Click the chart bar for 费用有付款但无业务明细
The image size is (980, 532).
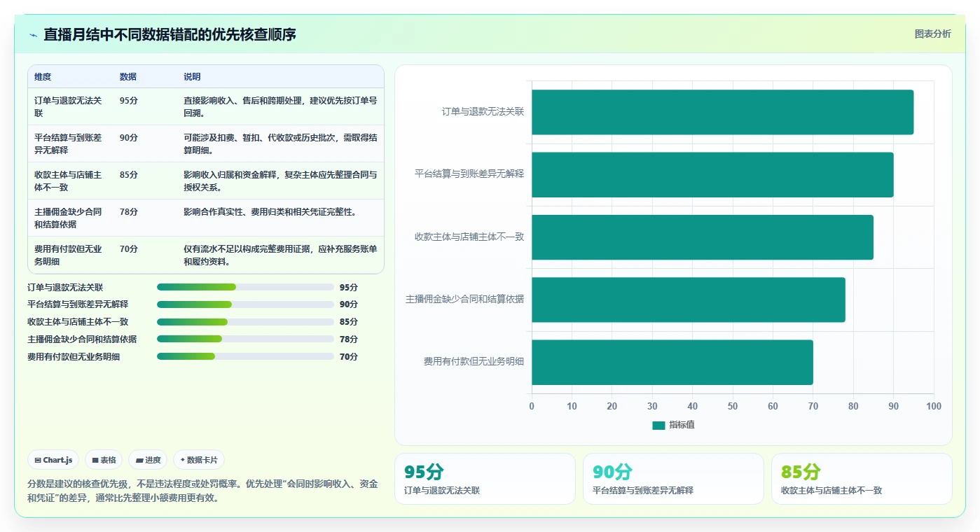click(x=672, y=362)
